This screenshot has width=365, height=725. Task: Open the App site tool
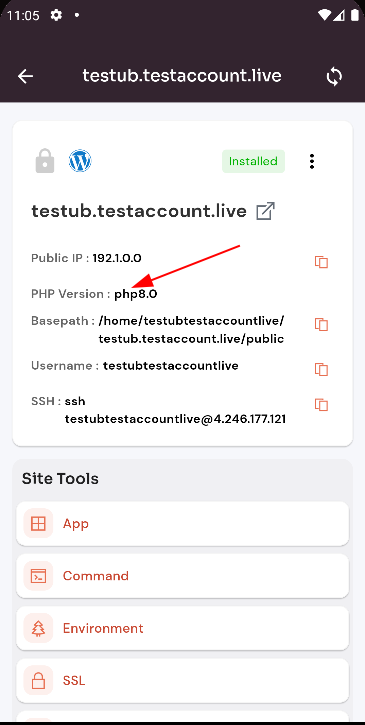click(x=182, y=524)
